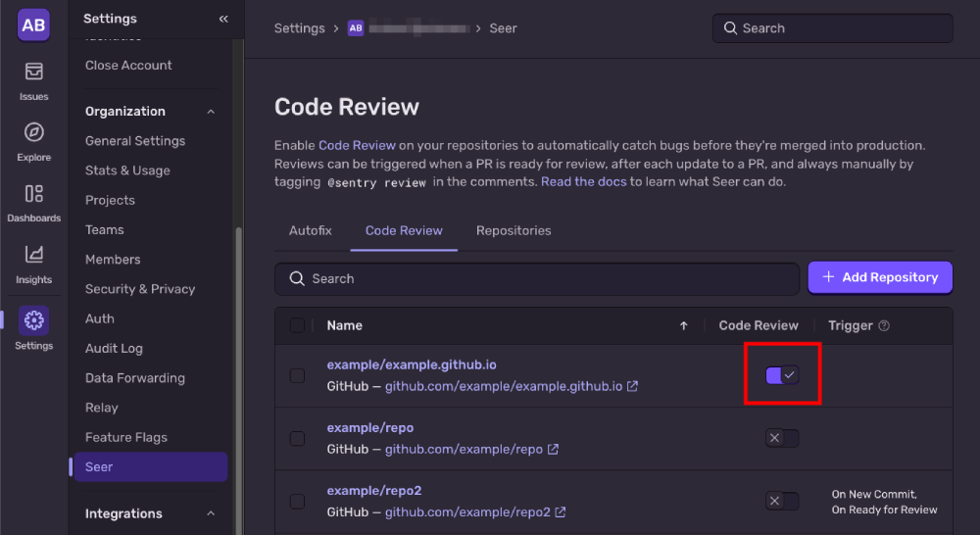Screen dimensions: 980x535
Task: Click the magnifier icon in repository search
Action: click(x=297, y=278)
